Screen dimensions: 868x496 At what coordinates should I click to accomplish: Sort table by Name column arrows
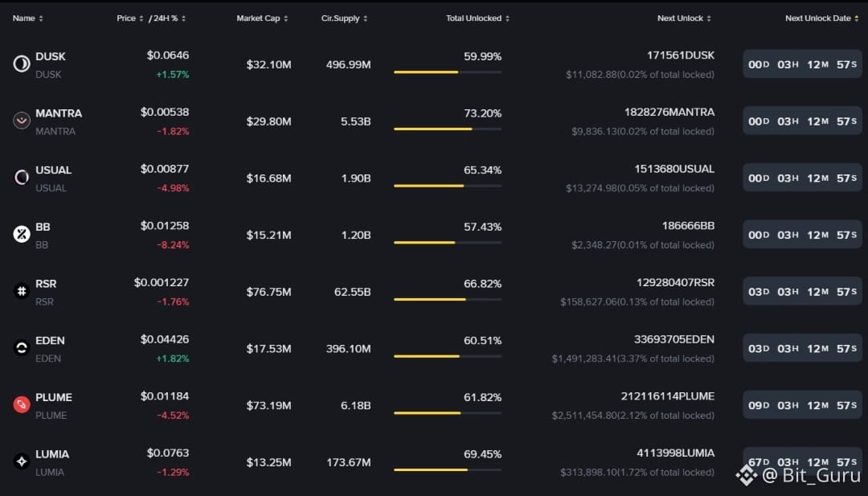(41, 18)
